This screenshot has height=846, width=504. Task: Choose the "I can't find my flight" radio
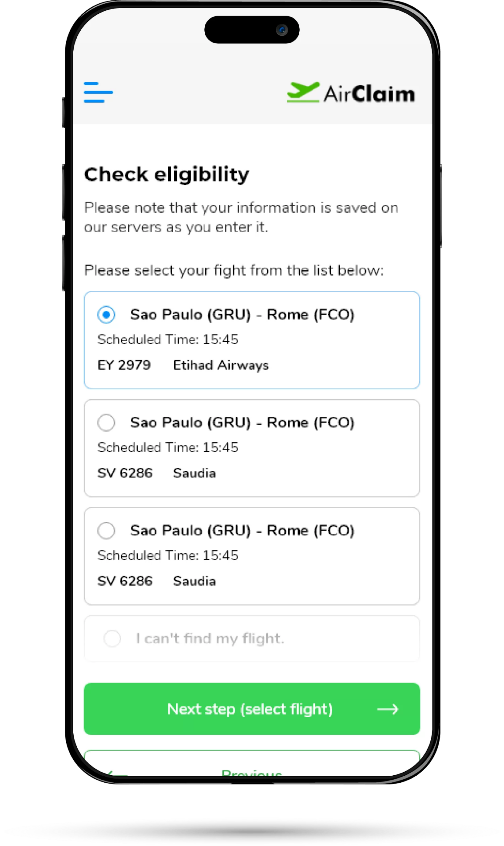(112, 638)
